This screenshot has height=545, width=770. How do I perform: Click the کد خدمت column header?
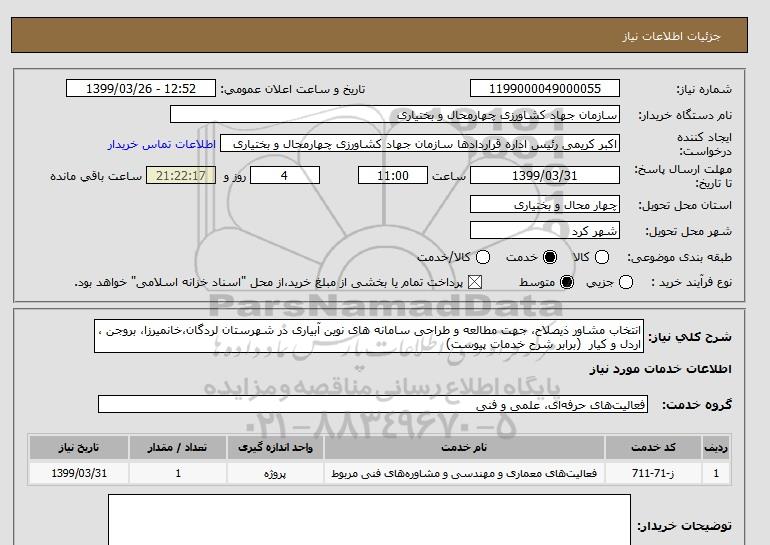(653, 447)
